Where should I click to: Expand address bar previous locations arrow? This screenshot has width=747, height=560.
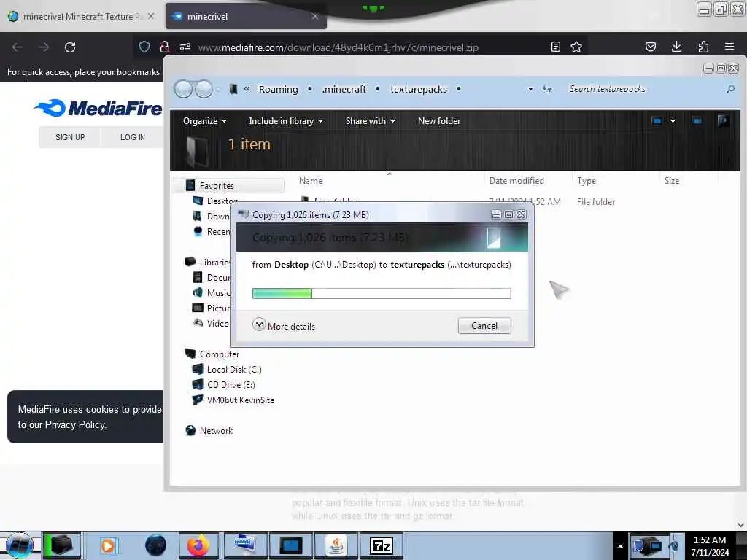[x=530, y=89]
